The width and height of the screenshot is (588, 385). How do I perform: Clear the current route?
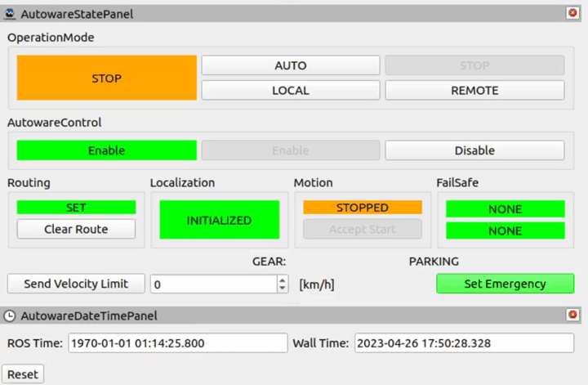pyautogui.click(x=76, y=229)
